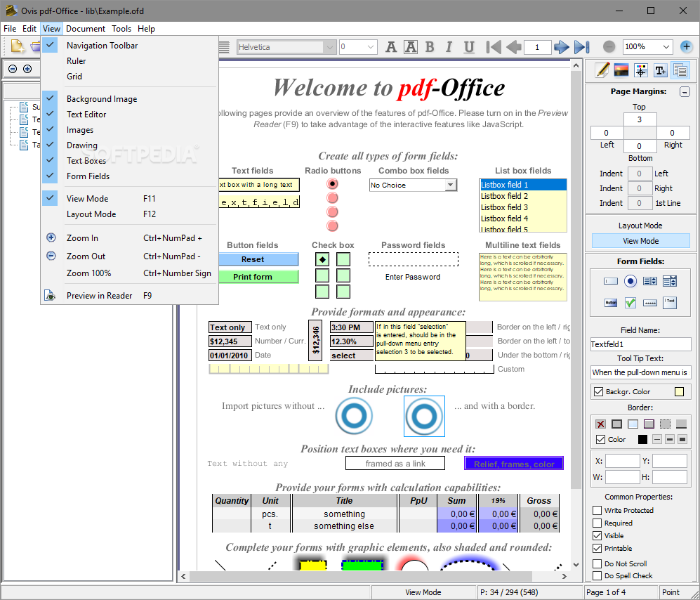Select the no-border red X style
Viewport: 700px width, 600px height.
click(600, 424)
